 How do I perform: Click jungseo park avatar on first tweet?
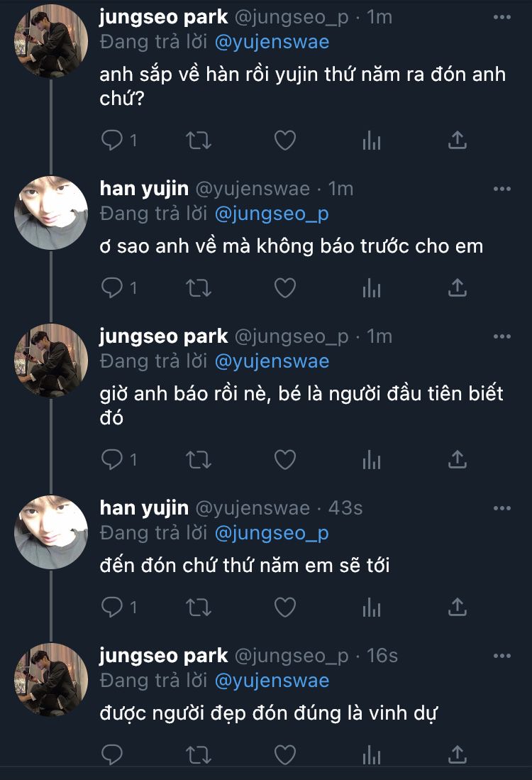coord(51,41)
